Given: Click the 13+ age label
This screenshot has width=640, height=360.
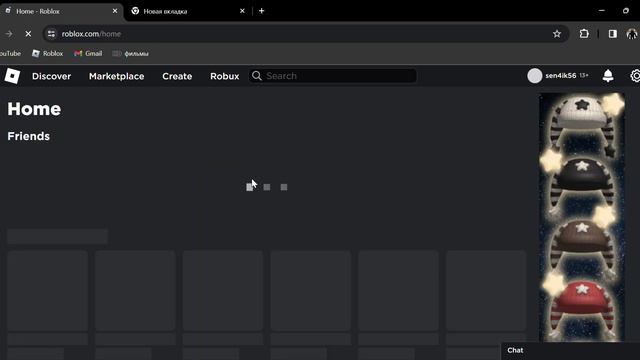Looking at the screenshot, I should pos(584,76).
